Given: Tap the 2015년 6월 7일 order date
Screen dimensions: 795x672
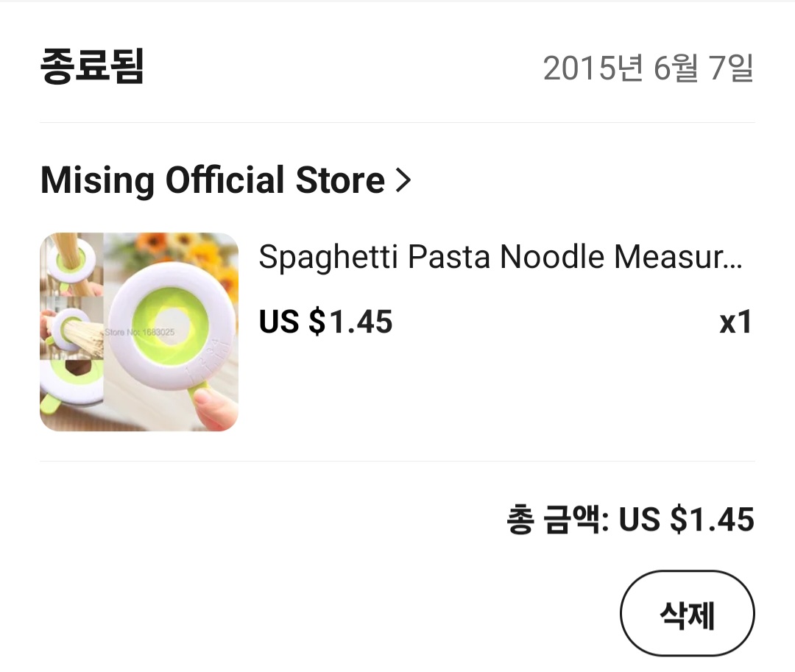Looking at the screenshot, I should pyautogui.click(x=649, y=68).
